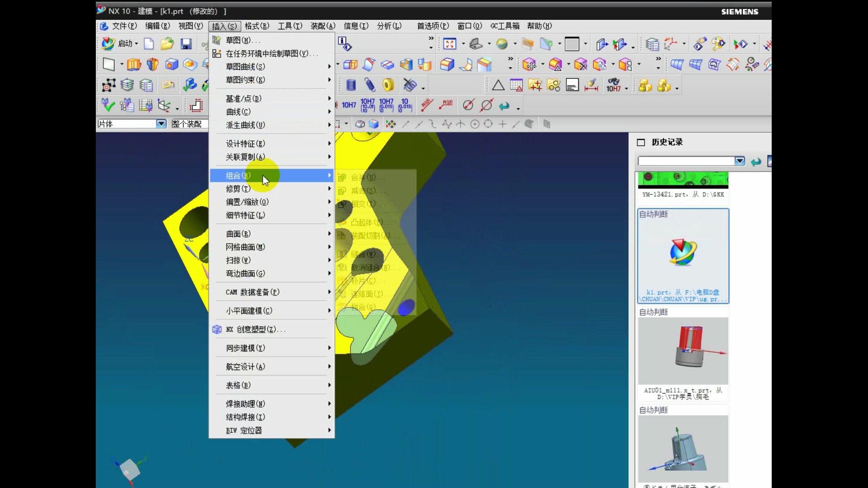Click the Move Face icon
The width and height of the screenshot is (868, 488).
pos(529,65)
